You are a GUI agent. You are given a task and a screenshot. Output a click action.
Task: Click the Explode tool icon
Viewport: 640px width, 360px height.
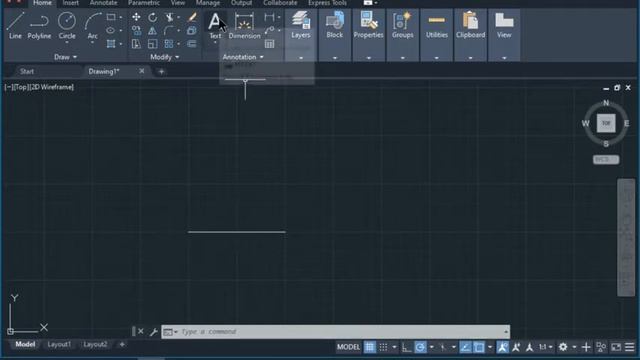191,31
